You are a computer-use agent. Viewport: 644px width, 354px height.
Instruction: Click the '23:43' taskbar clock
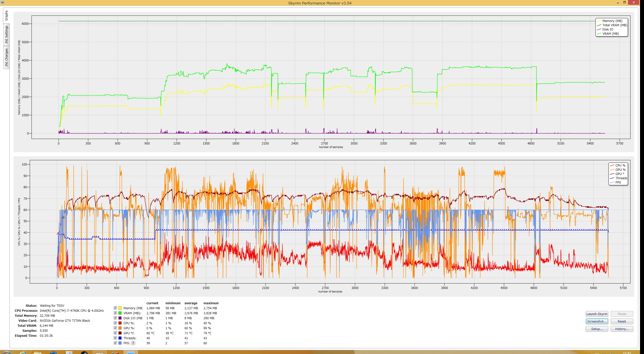pyautogui.click(x=627, y=353)
